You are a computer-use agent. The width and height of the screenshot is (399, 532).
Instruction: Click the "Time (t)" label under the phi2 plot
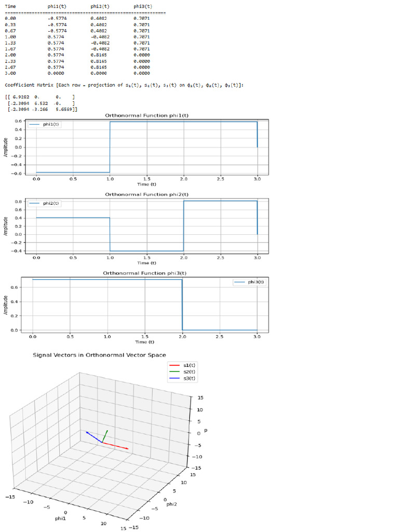coord(147,263)
